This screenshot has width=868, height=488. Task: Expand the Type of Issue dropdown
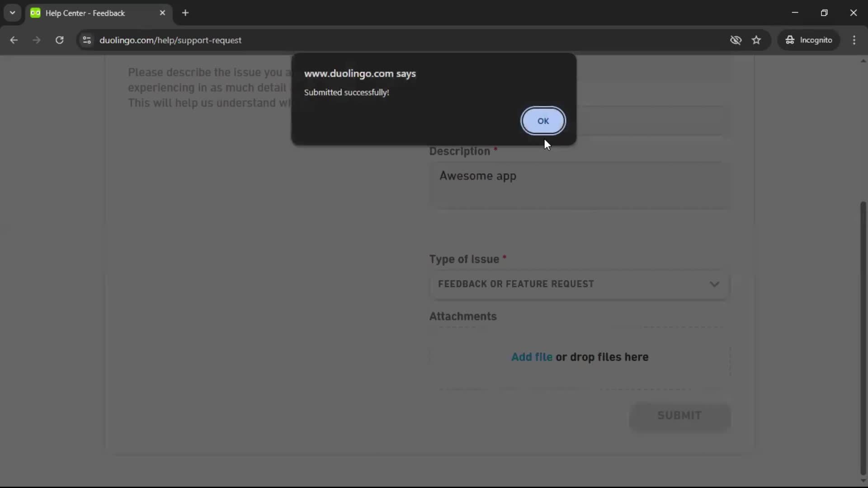714,284
